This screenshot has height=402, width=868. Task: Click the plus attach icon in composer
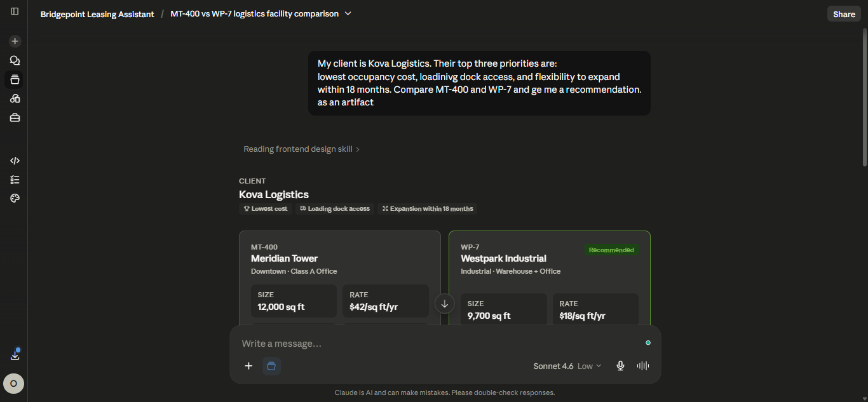[248, 366]
